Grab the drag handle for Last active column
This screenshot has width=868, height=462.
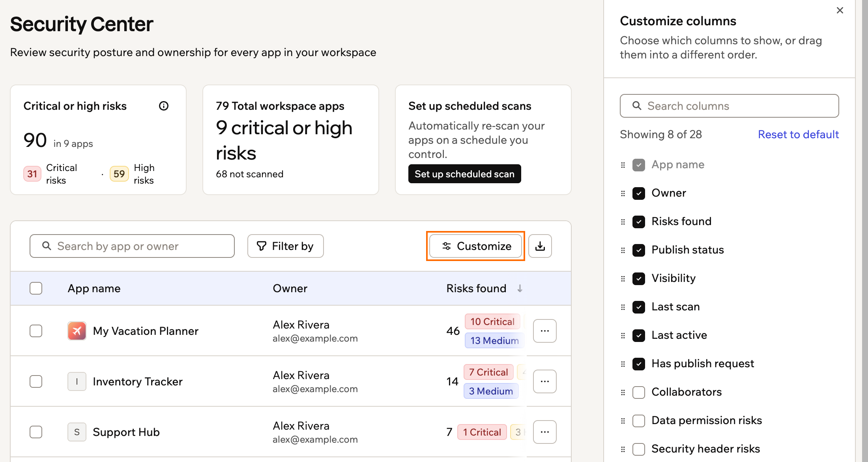tap(623, 336)
